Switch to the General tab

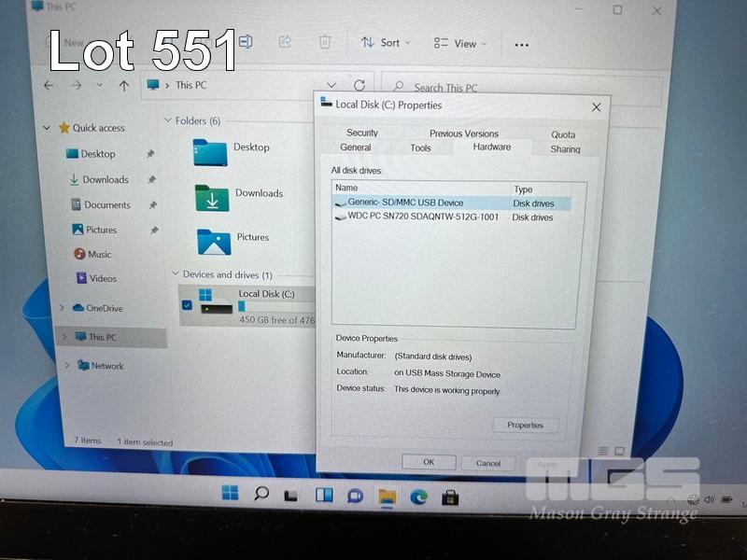(x=355, y=147)
